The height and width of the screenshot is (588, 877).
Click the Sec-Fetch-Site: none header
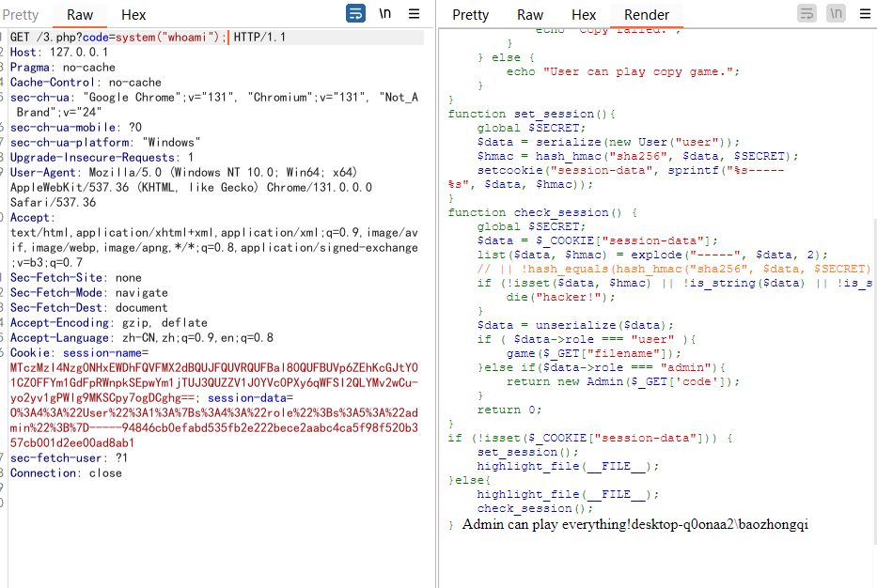pos(75,278)
